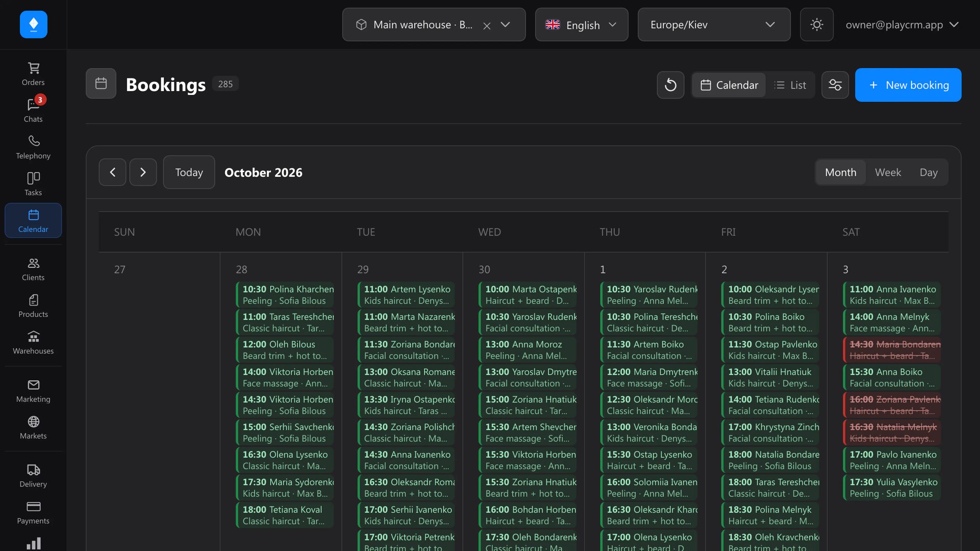Go to previous month arrow

pos(113,172)
